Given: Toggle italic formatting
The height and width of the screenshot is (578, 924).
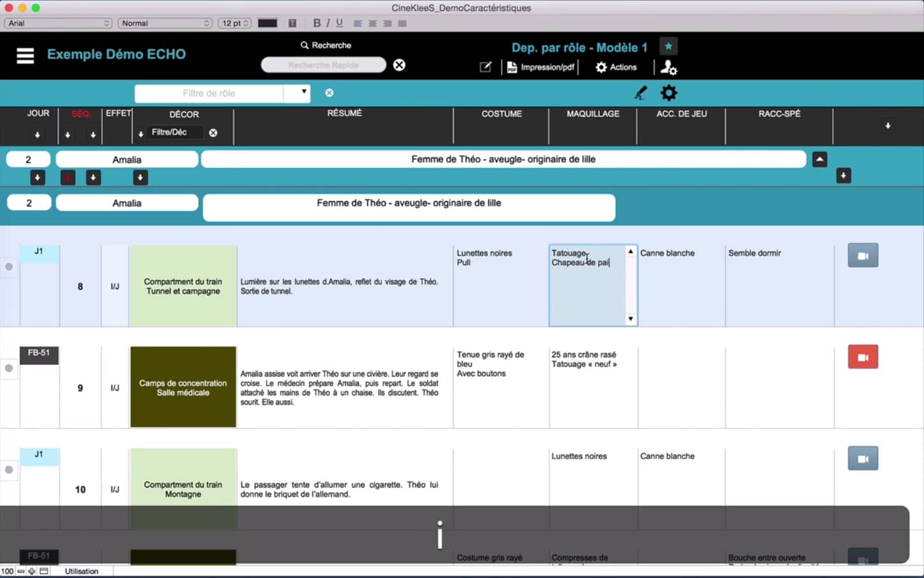Looking at the screenshot, I should 328,23.
